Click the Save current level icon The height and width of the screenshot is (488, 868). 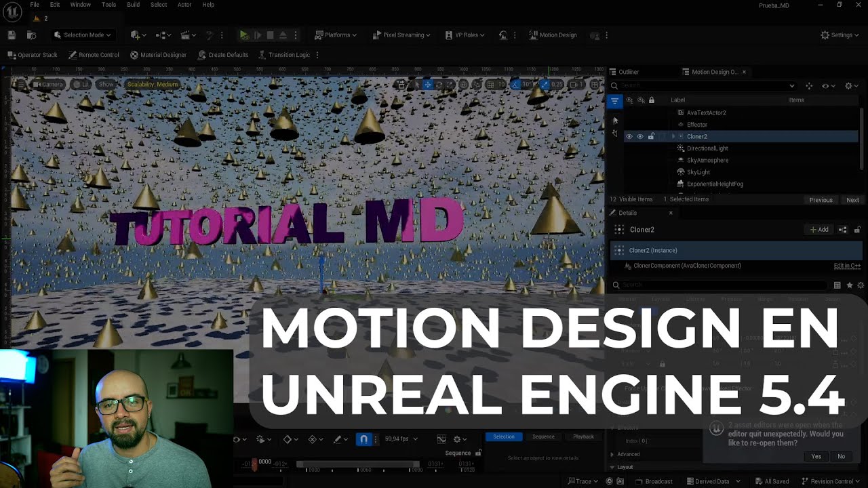tap(12, 35)
